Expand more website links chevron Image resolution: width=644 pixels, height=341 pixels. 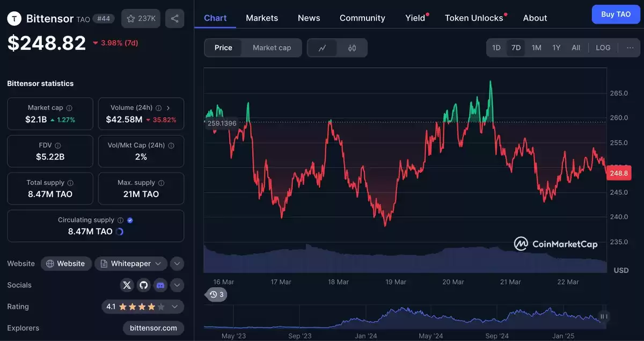(x=177, y=264)
